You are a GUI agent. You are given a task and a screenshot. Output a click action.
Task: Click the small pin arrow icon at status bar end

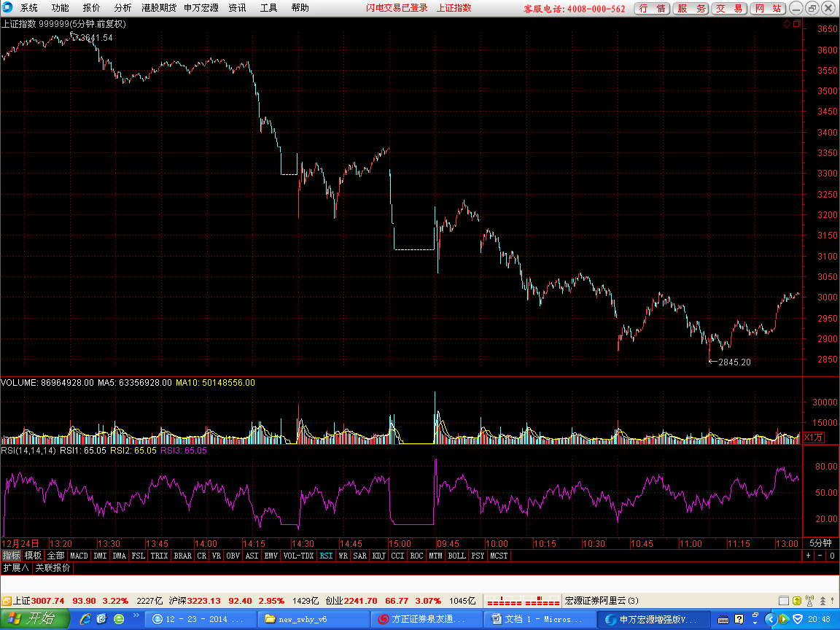(x=834, y=601)
